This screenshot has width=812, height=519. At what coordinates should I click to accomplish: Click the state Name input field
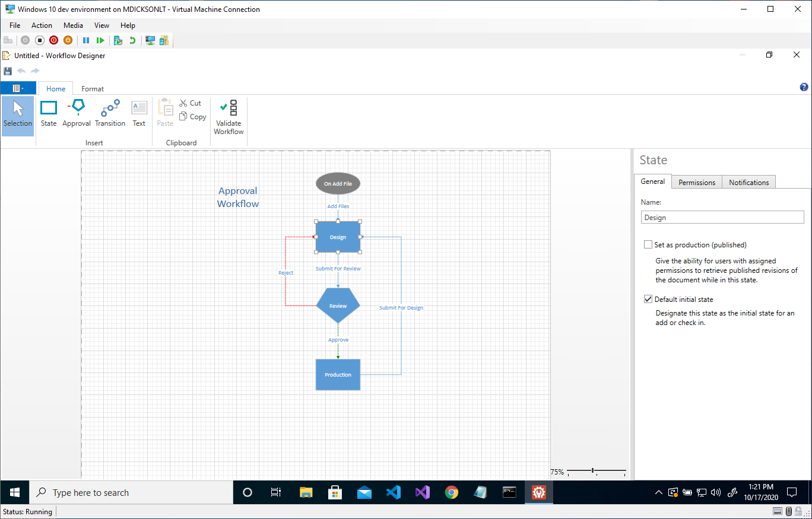(x=722, y=218)
